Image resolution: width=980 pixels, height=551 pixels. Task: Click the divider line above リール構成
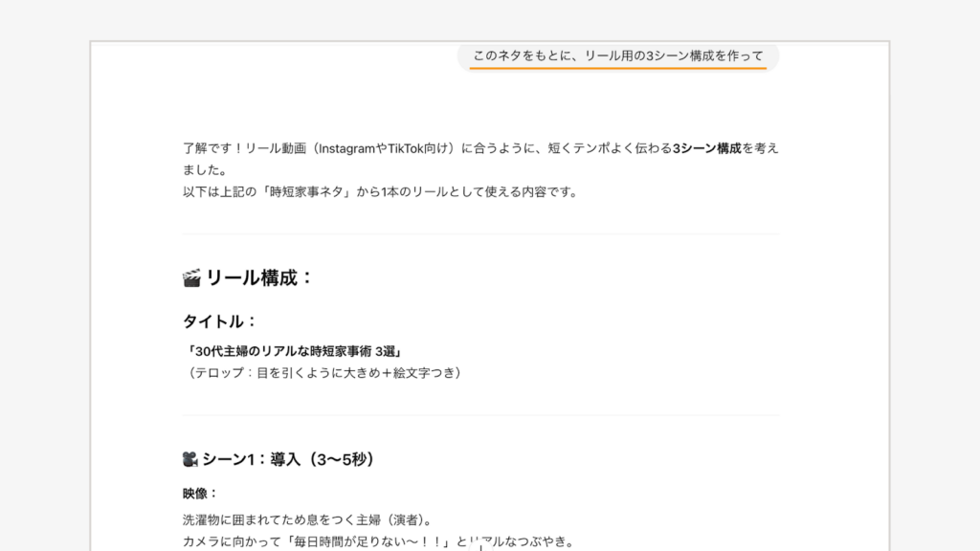480,232
